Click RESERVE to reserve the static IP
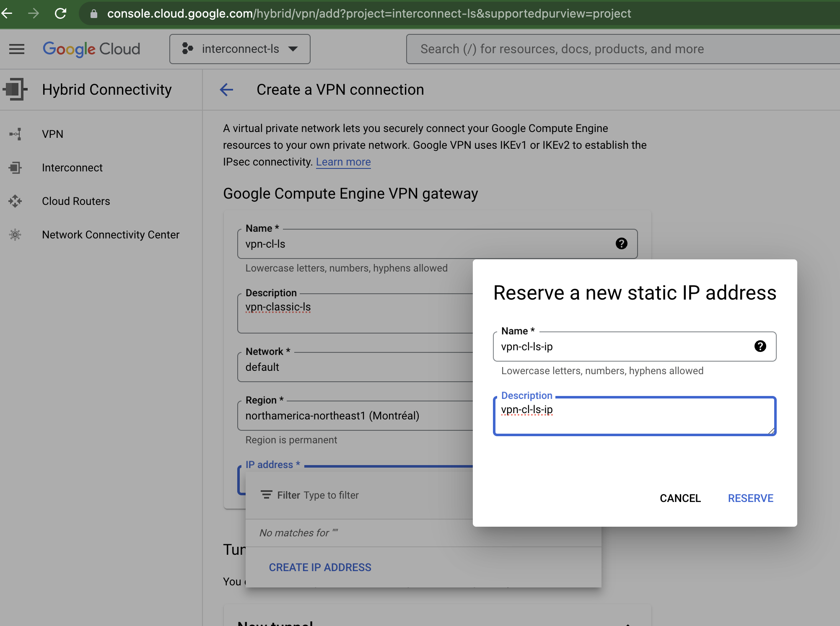Screen dimensions: 840x626 tap(750, 498)
